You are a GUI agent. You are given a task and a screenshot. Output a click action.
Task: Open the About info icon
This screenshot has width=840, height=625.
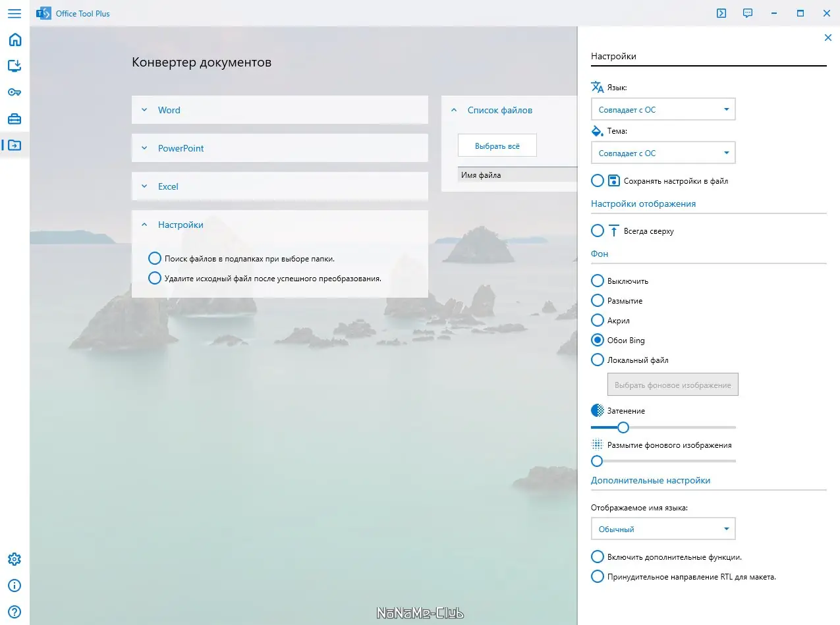coord(14,585)
